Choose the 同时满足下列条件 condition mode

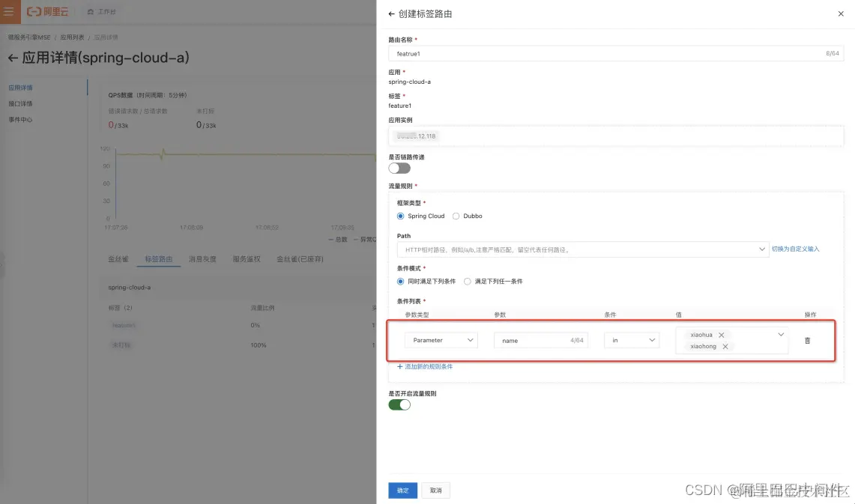point(401,282)
